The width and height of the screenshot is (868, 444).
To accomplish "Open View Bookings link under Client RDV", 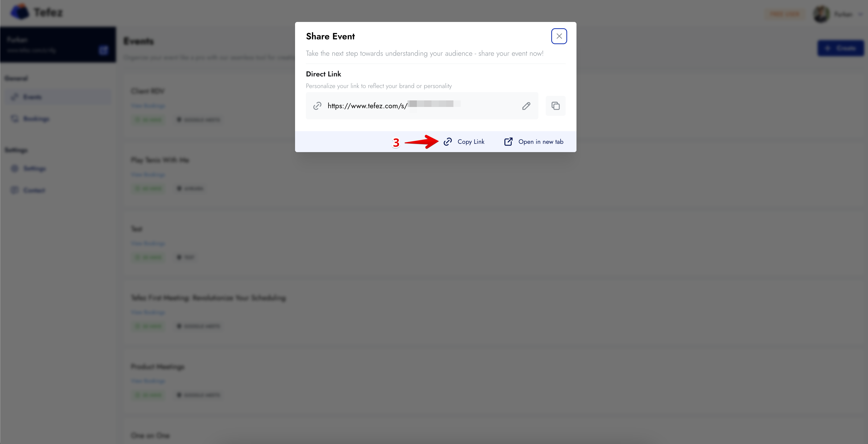I will 148,106.
